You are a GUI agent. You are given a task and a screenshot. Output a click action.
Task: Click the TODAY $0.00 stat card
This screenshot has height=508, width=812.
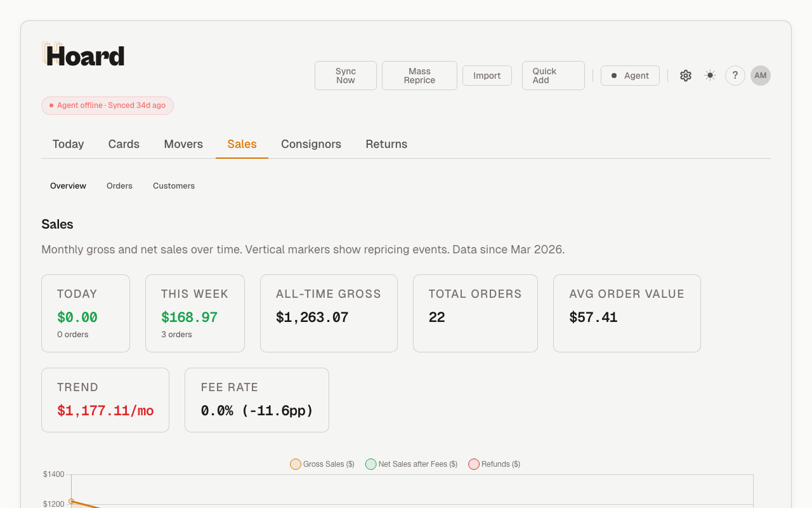(86, 313)
